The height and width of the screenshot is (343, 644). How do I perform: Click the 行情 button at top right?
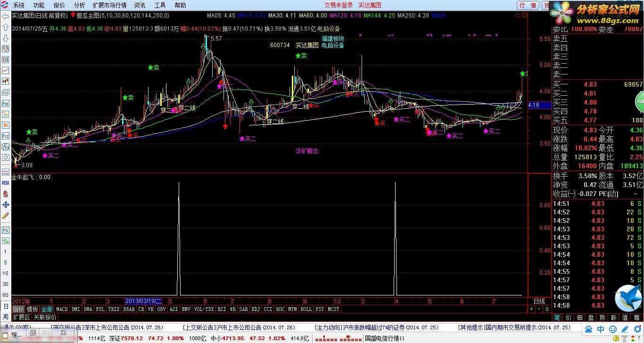click(528, 5)
